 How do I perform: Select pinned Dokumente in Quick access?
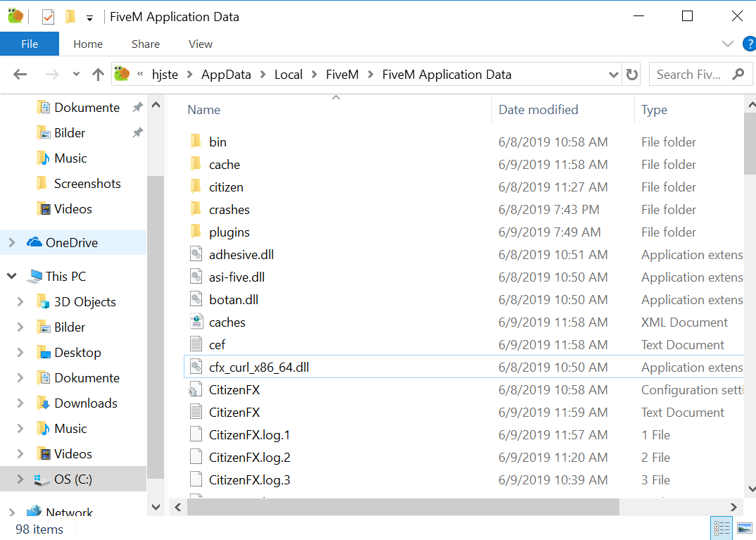[87, 108]
